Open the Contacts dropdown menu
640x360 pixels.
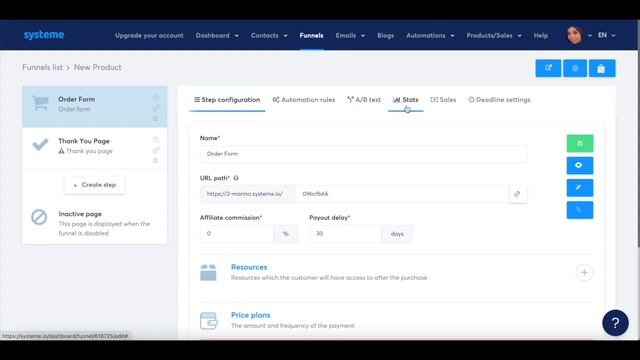pos(269,36)
